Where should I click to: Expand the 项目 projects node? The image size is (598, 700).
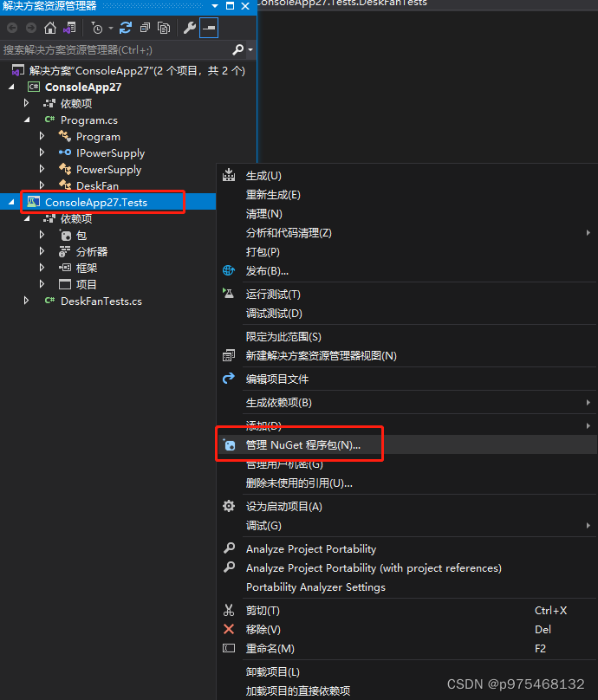(x=42, y=284)
